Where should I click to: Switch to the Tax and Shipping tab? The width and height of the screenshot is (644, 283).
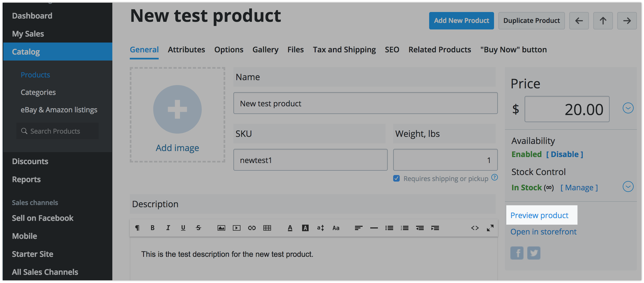tap(344, 50)
